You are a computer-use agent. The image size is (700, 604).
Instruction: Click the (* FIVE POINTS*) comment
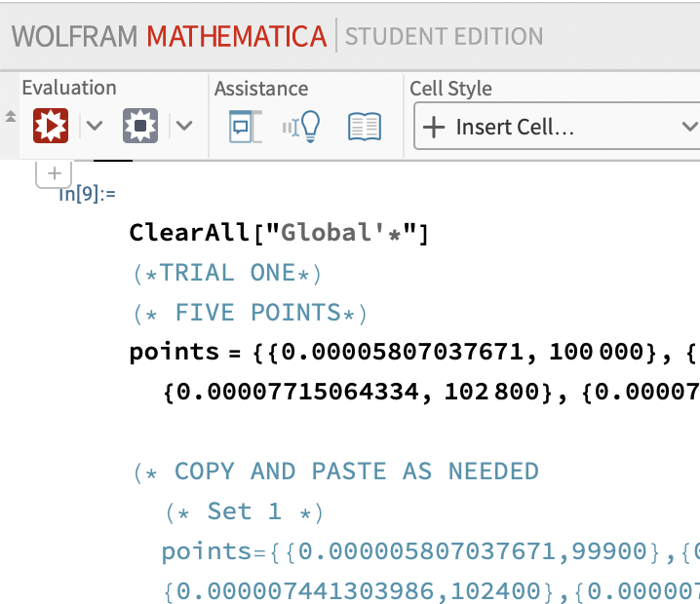click(x=250, y=313)
